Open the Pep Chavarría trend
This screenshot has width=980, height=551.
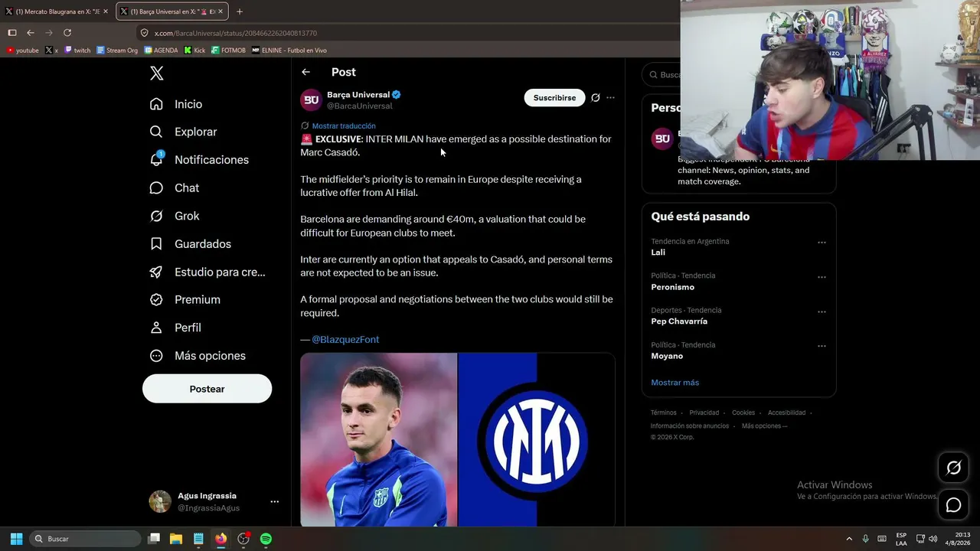coord(679,321)
